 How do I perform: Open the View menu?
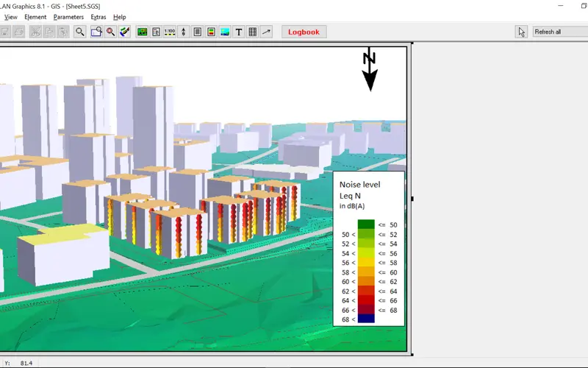10,17
